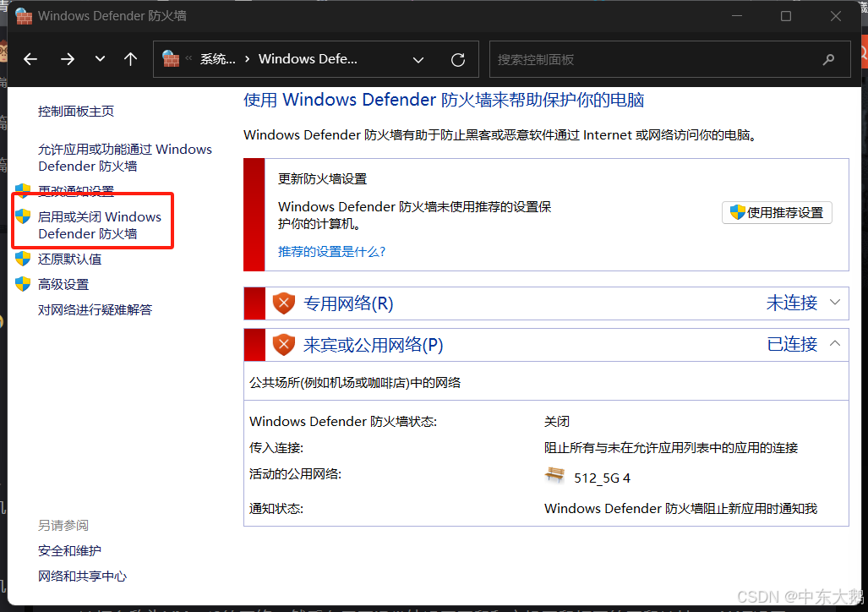Expand 专用网络 section with its down chevron

coord(835,303)
